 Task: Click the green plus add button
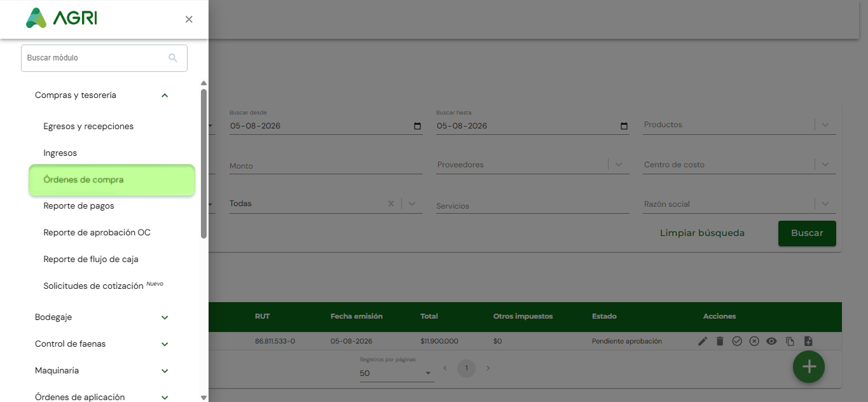point(809,367)
